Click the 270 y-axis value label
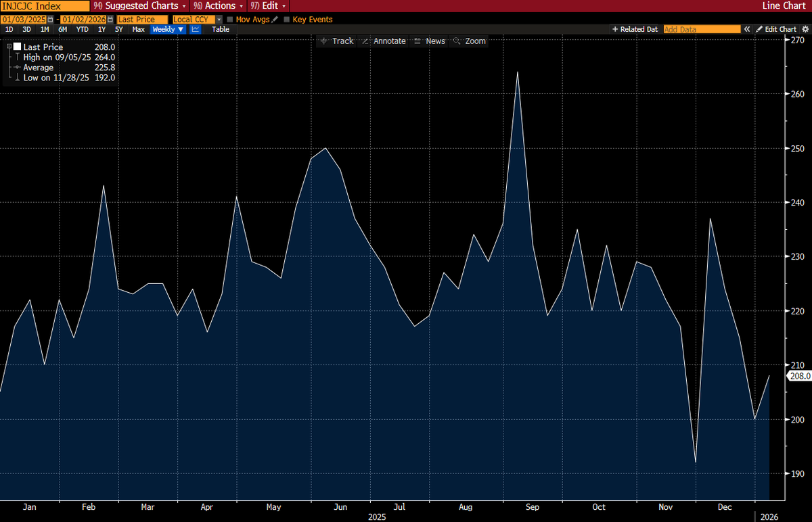Viewport: 812px width, 522px height. click(x=796, y=40)
